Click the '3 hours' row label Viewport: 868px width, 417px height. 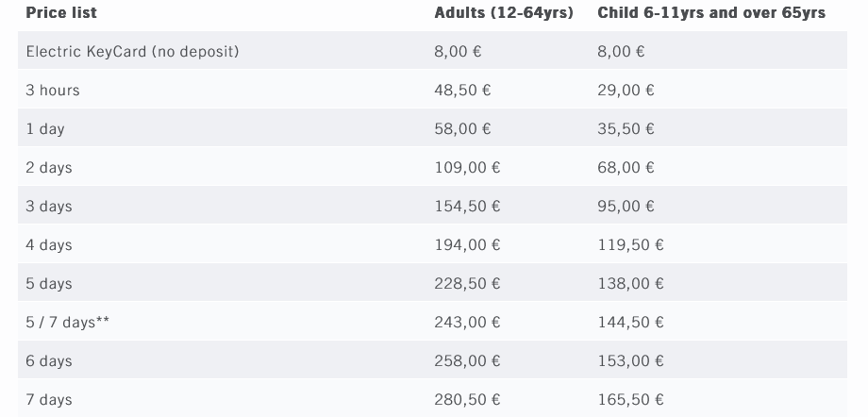[x=53, y=91]
